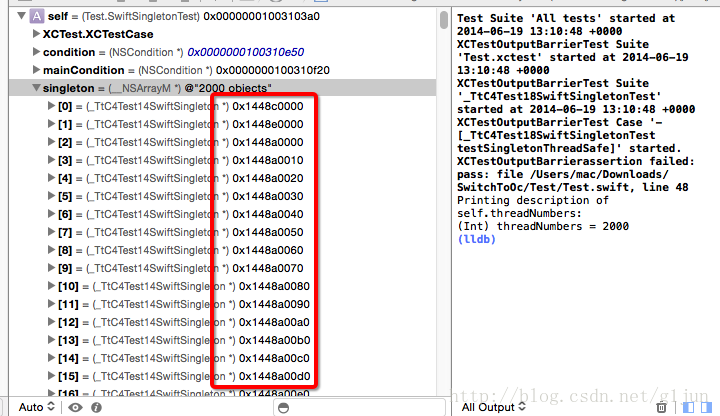The image size is (720, 416).
Task: Open the All Output console dropdown
Action: pyautogui.click(x=493, y=407)
